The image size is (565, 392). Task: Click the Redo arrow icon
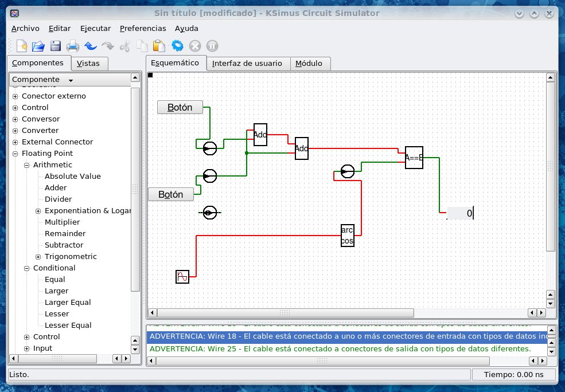click(x=107, y=46)
